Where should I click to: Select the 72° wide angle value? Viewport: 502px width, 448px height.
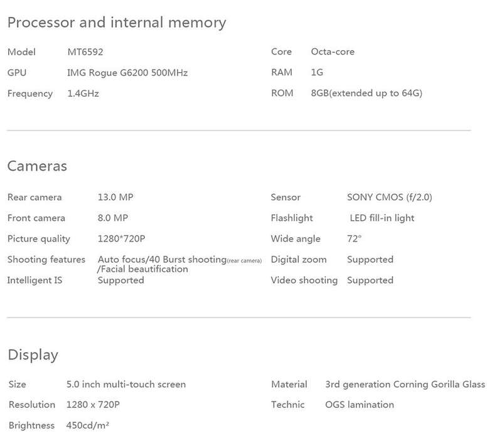pos(354,238)
